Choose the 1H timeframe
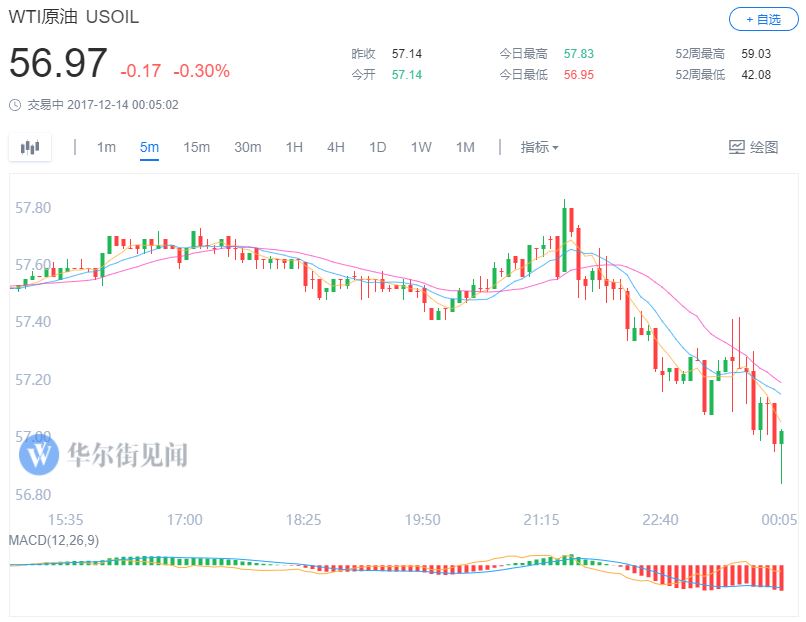 click(294, 148)
